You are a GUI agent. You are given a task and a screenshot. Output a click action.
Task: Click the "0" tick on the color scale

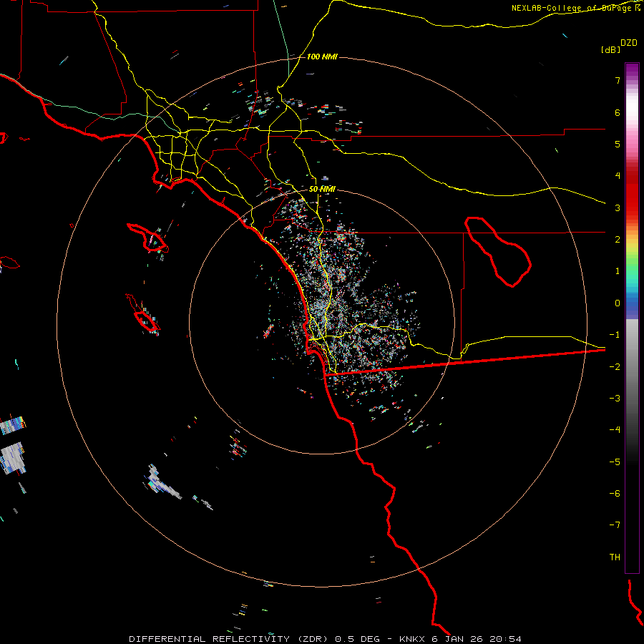(618, 303)
